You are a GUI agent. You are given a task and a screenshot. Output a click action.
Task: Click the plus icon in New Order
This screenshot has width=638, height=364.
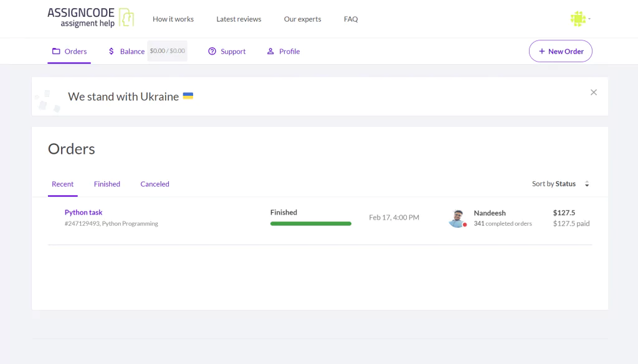(x=541, y=51)
